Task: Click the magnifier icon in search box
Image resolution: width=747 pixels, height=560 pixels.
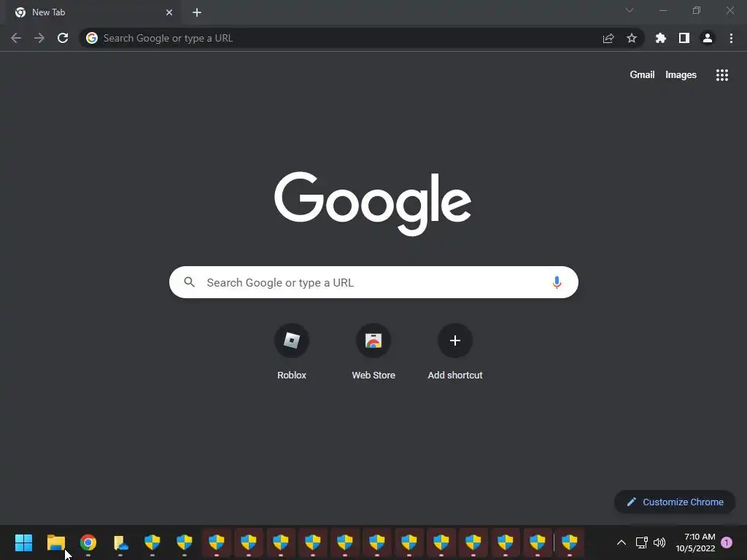Action: click(190, 282)
